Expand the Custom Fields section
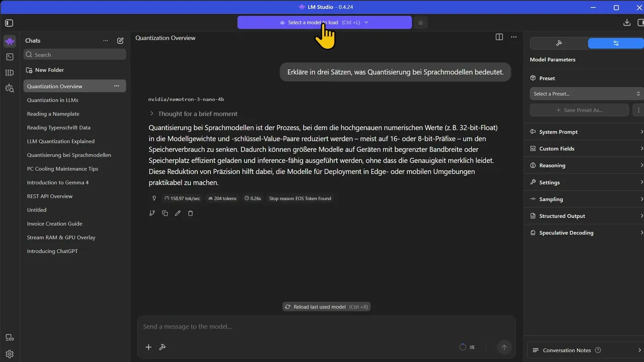Image resolution: width=644 pixels, height=362 pixels. (x=584, y=149)
